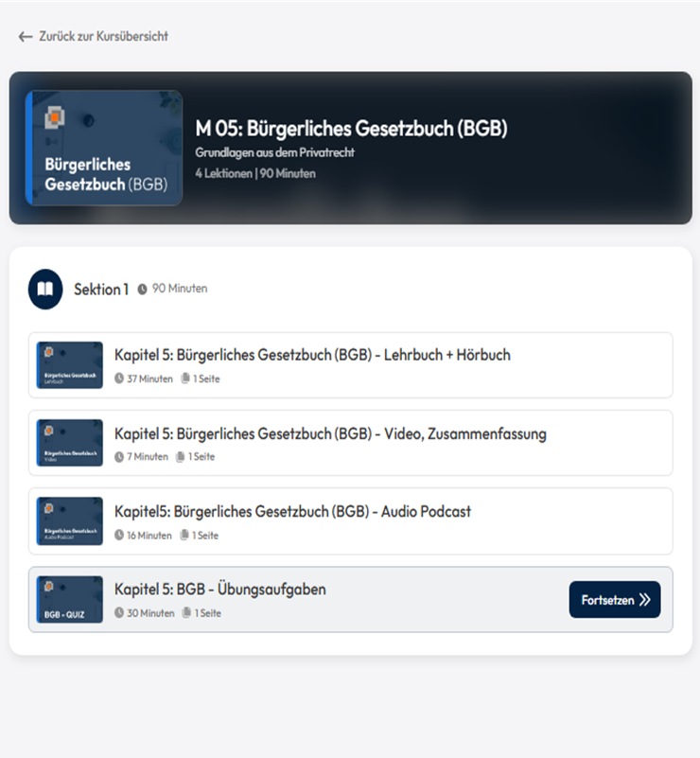Click the Sektion 1 book icon
Viewport: 700px width, 758px height.
[x=45, y=290]
